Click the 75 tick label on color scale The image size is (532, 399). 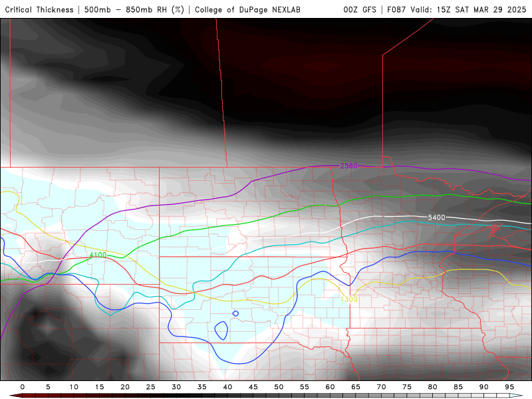click(407, 387)
